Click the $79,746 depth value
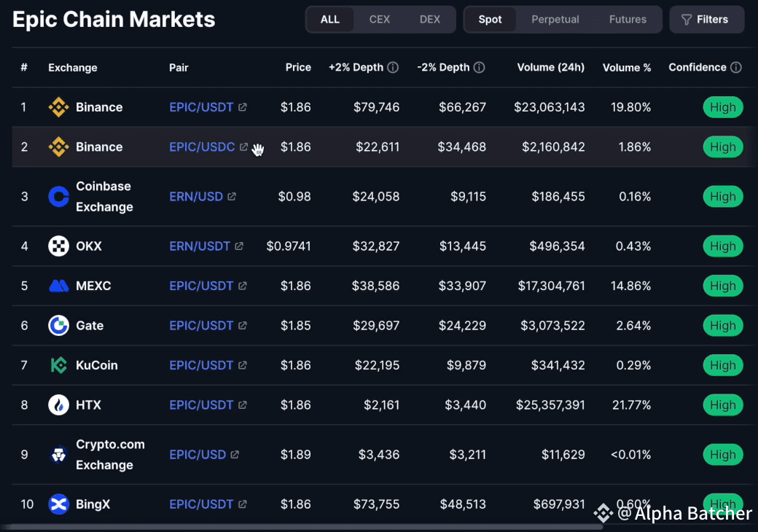This screenshot has width=758, height=532. click(376, 107)
